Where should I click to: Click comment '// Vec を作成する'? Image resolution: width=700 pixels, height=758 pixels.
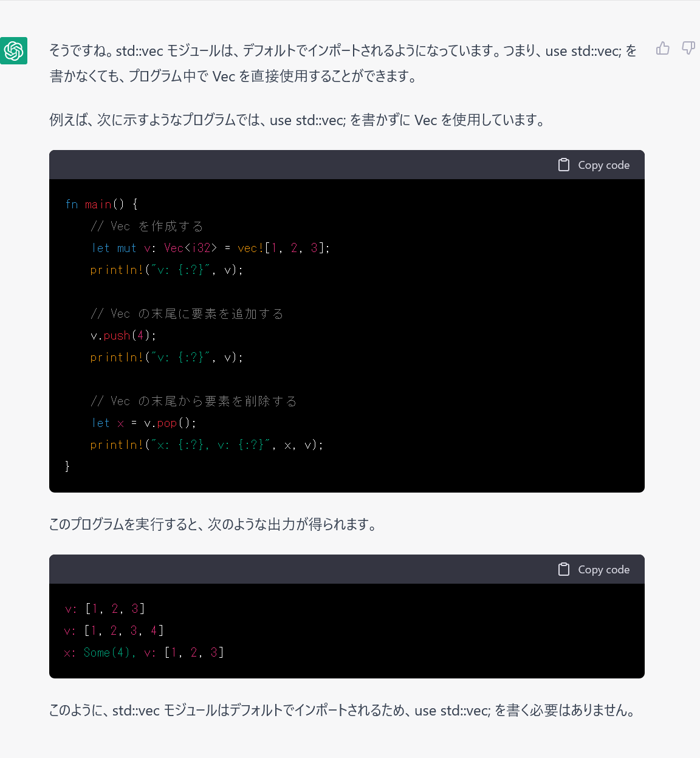146,226
